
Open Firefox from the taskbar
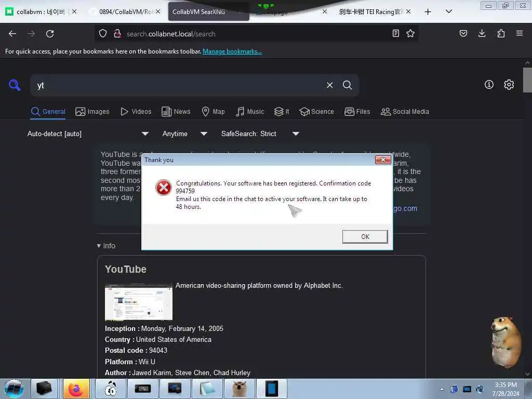point(76,389)
